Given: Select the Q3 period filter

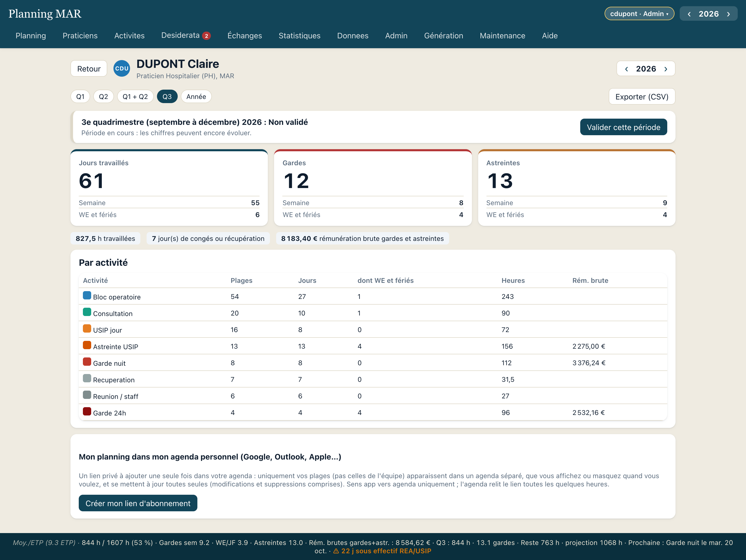Looking at the screenshot, I should click(x=167, y=96).
